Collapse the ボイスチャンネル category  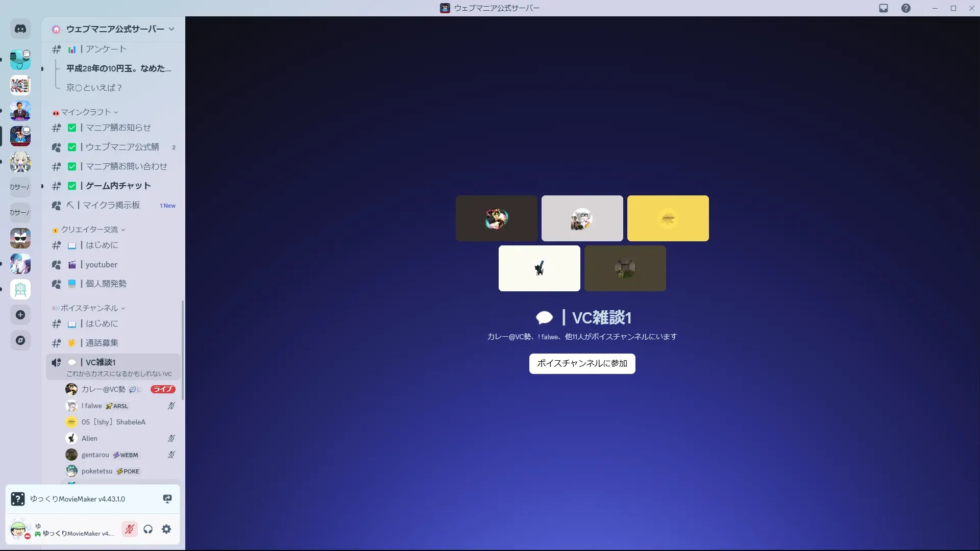click(x=89, y=308)
